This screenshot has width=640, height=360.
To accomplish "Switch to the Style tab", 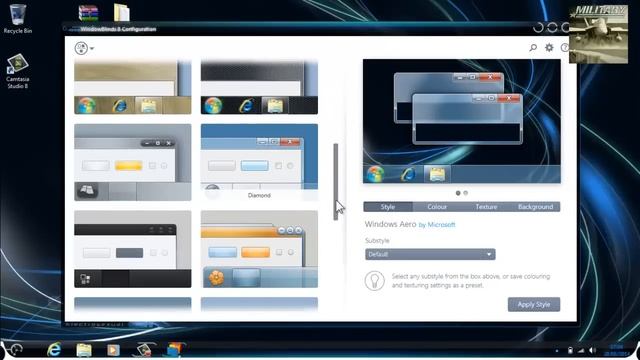I will [388, 207].
